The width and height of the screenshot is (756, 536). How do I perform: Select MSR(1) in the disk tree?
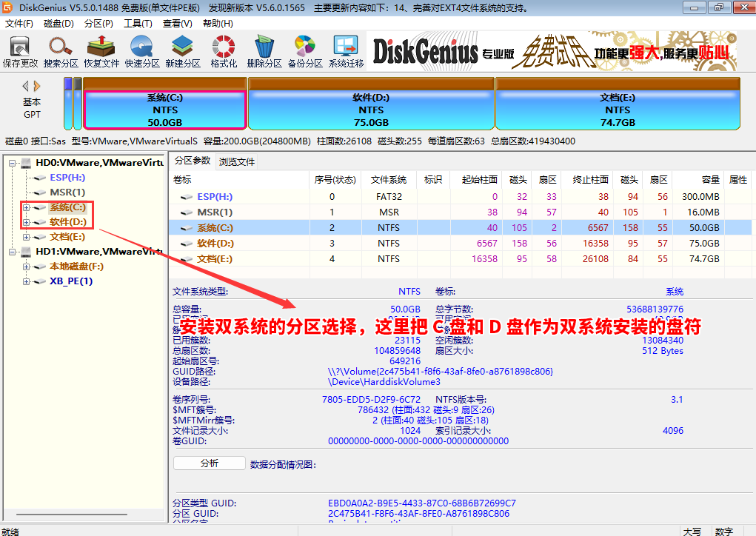(67, 192)
